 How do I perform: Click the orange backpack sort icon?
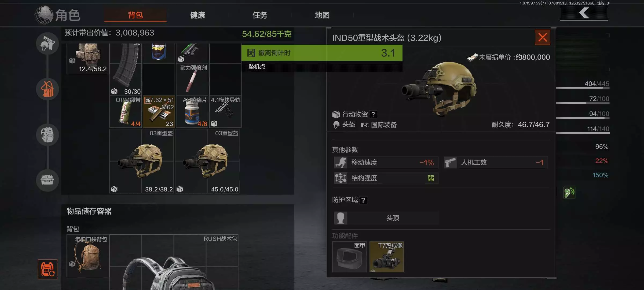(x=47, y=269)
